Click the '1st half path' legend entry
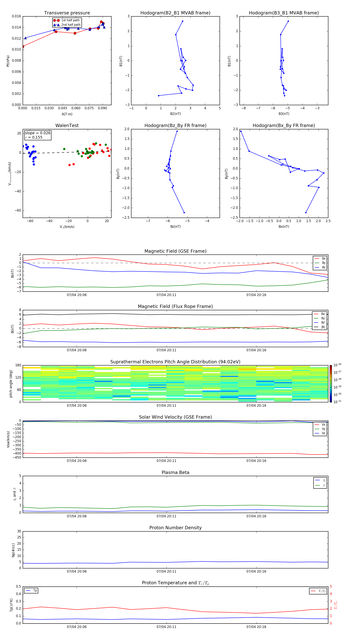Image resolution: width=351 pixels, height=644 pixels. (x=67, y=20)
